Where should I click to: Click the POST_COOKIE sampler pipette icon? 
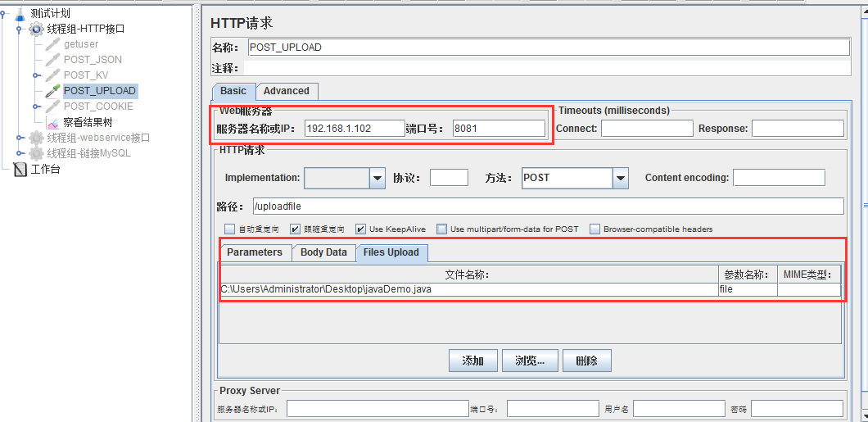point(52,106)
